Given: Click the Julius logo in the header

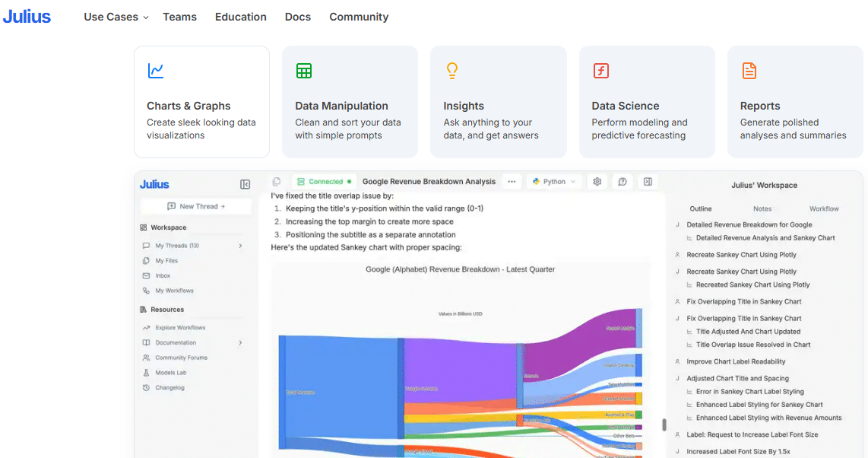Looking at the screenshot, I should click(x=27, y=17).
